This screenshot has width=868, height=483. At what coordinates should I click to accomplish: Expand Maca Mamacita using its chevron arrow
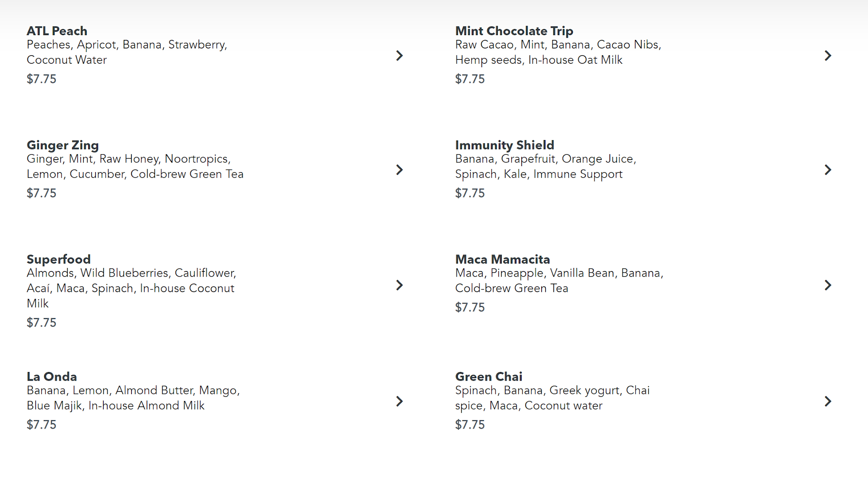828,285
